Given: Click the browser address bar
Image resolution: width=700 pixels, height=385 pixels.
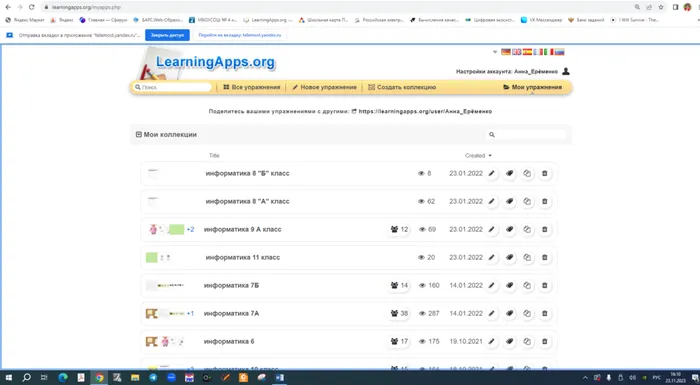Looking at the screenshot, I should pos(335,7).
